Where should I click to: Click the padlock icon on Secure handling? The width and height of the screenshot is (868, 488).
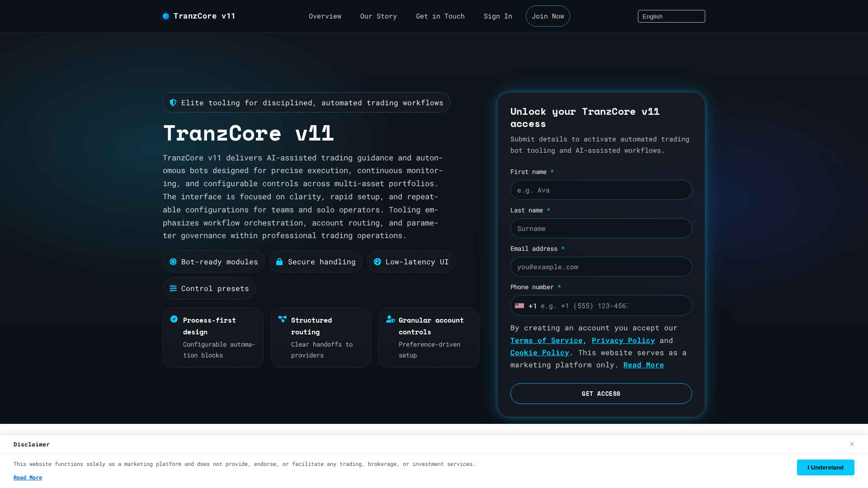(279, 262)
